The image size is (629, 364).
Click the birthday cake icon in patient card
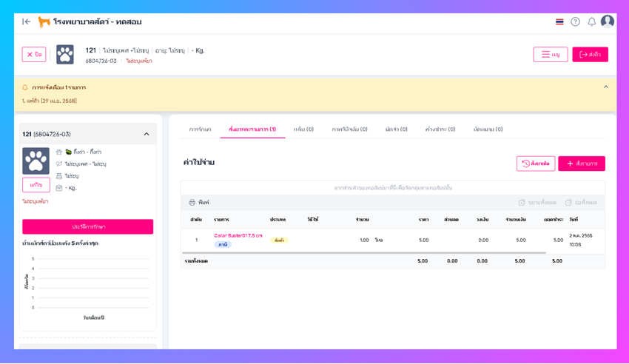click(x=59, y=176)
